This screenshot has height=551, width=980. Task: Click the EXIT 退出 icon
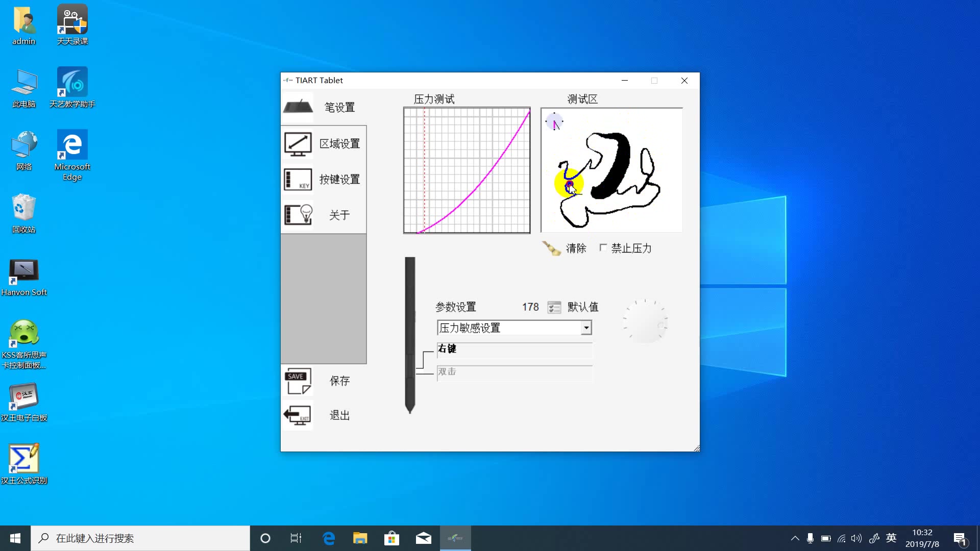(298, 415)
